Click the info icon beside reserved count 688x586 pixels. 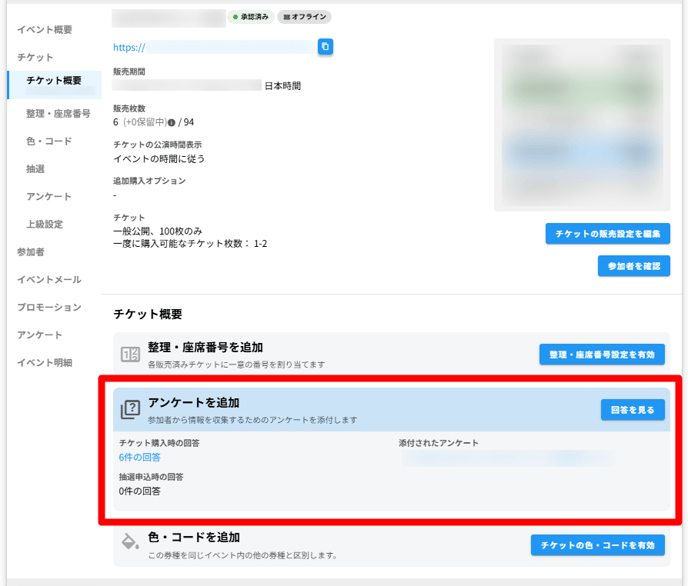(172, 122)
